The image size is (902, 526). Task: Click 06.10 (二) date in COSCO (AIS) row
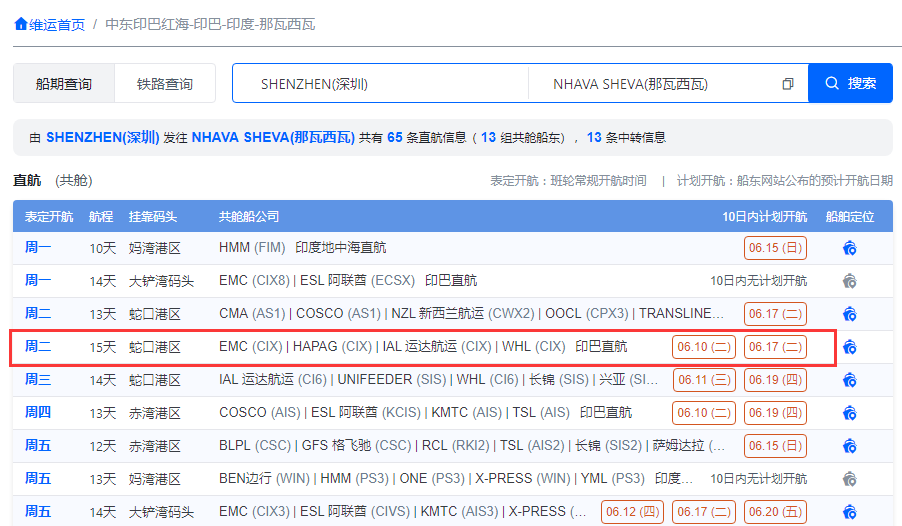coord(704,413)
